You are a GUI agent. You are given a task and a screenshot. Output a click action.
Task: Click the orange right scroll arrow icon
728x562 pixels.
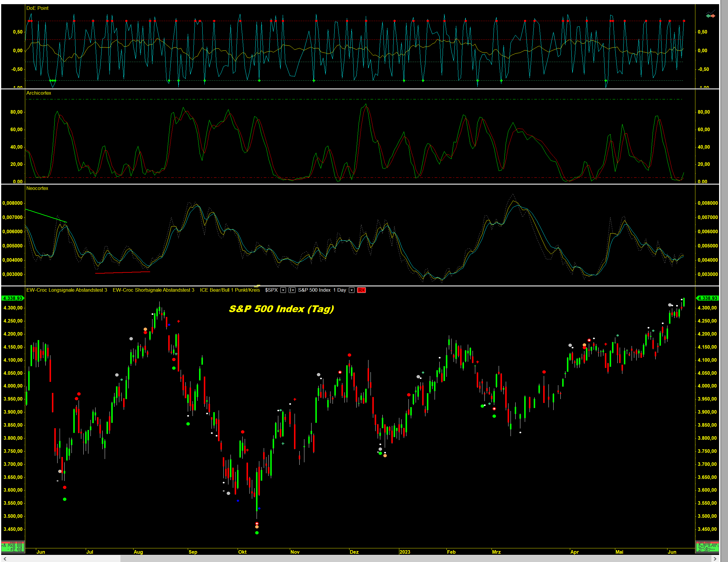(x=713, y=16)
